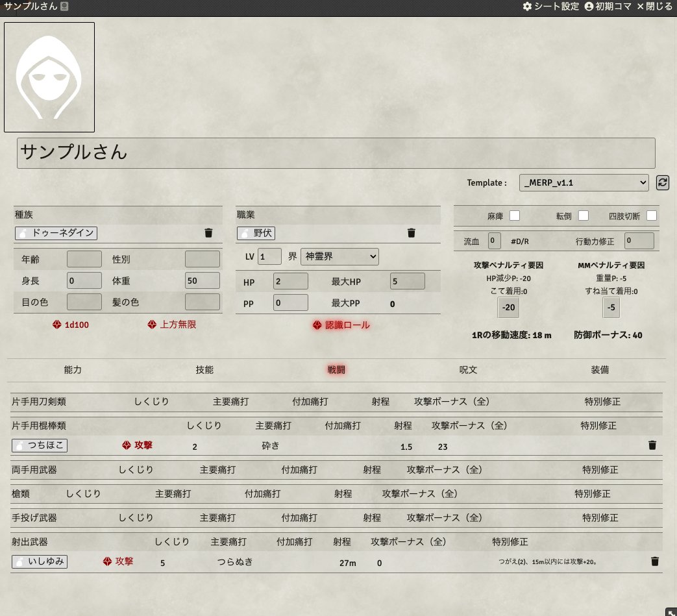Image resolution: width=677 pixels, height=616 pixels.
Task: Click the いしゆみ special note つがえ(2)
Action: point(548,562)
